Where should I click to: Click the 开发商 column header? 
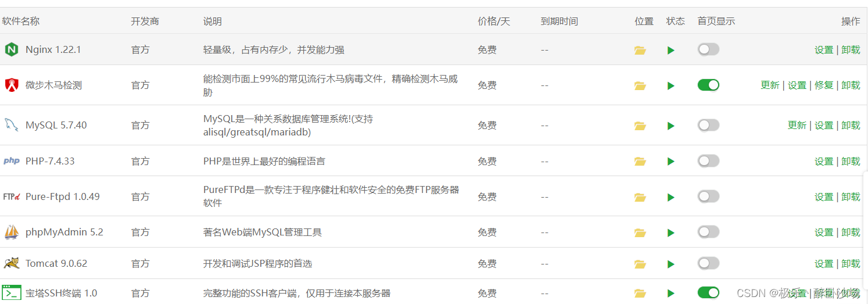[145, 22]
